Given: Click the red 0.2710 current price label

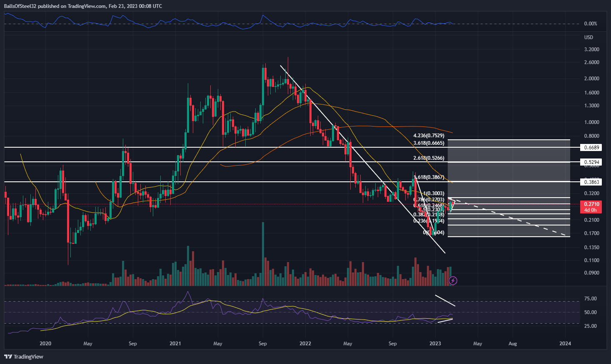Looking at the screenshot, I should pos(591,204).
